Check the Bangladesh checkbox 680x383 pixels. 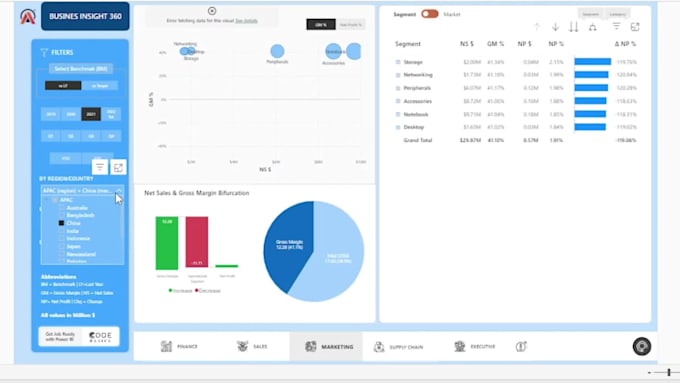[x=62, y=215]
